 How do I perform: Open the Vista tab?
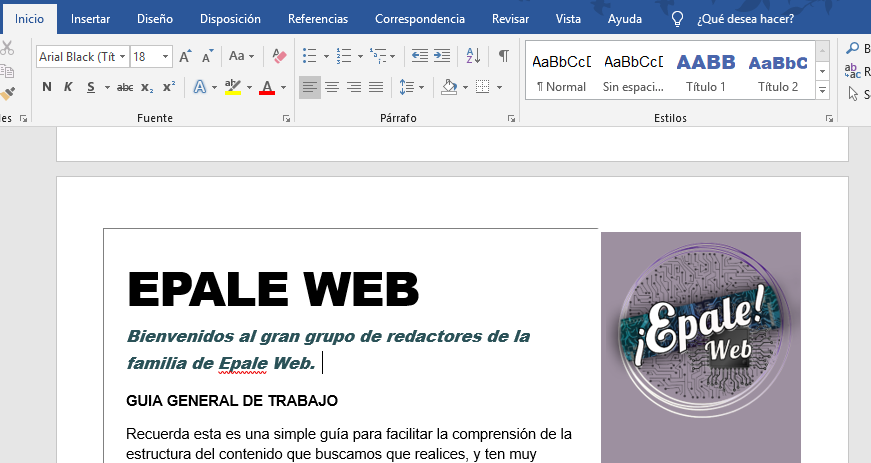click(568, 19)
